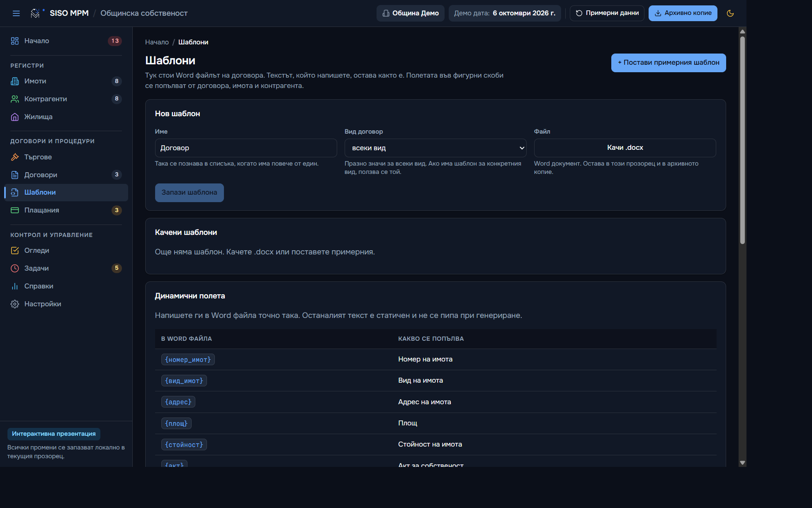Click the Настройки gear icon
The image size is (812, 508).
click(x=15, y=304)
